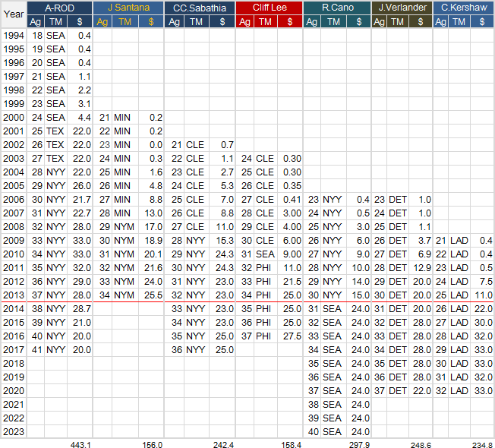The height and width of the screenshot is (448, 495).
Task: Click Santana's 2008 NYM team cell
Action: pyautogui.click(x=125, y=227)
